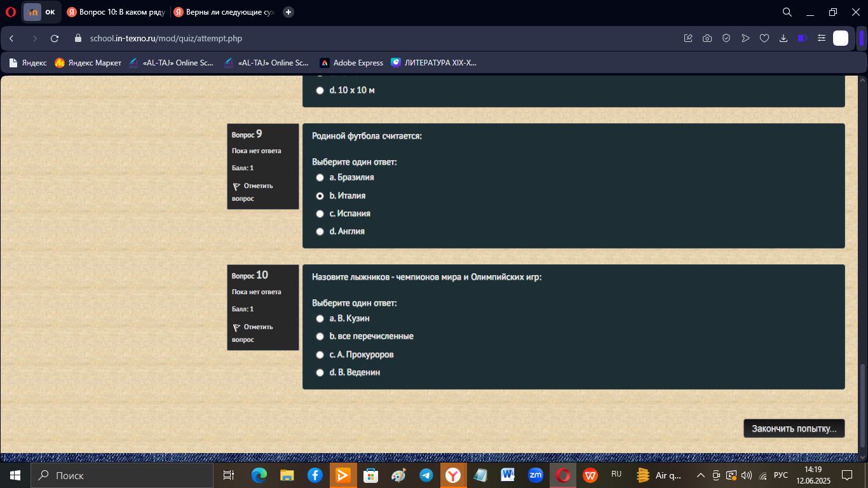
Task: Open the Opera snapshot camera icon
Action: (707, 38)
